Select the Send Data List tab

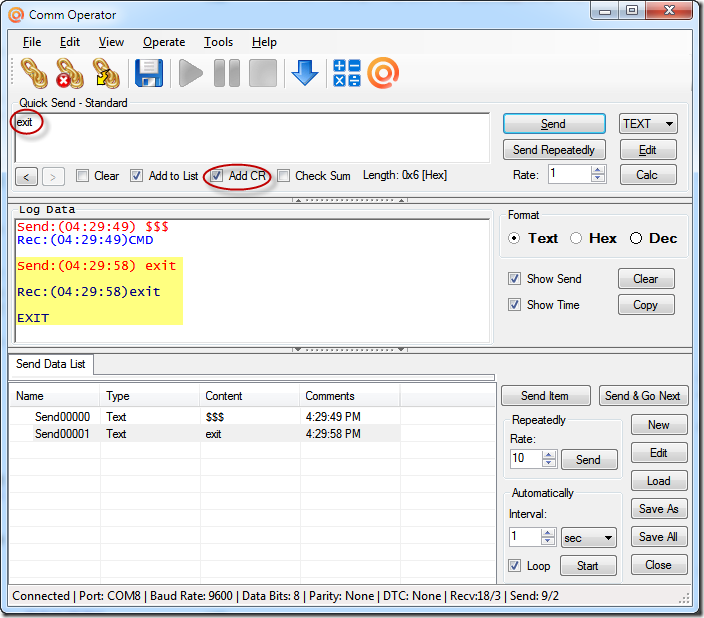pyautogui.click(x=51, y=364)
